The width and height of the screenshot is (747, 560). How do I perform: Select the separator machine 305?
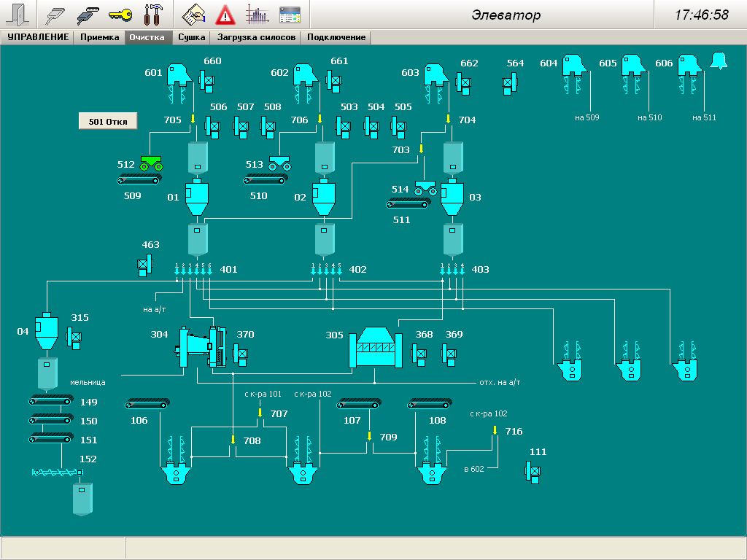376,346
